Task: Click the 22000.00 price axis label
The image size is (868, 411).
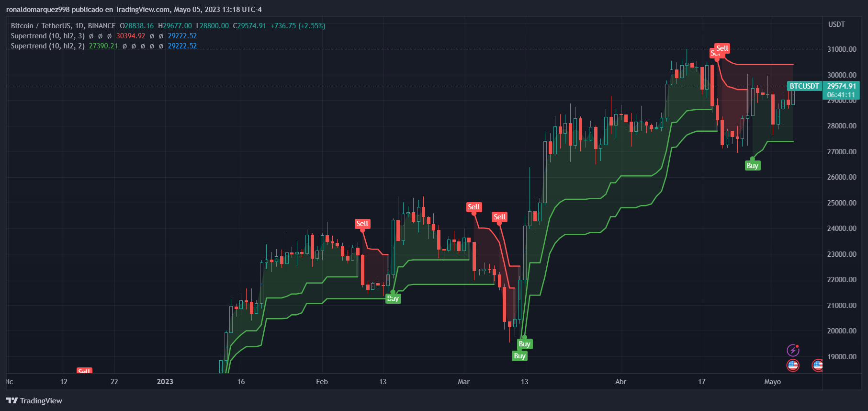Action: (842, 280)
